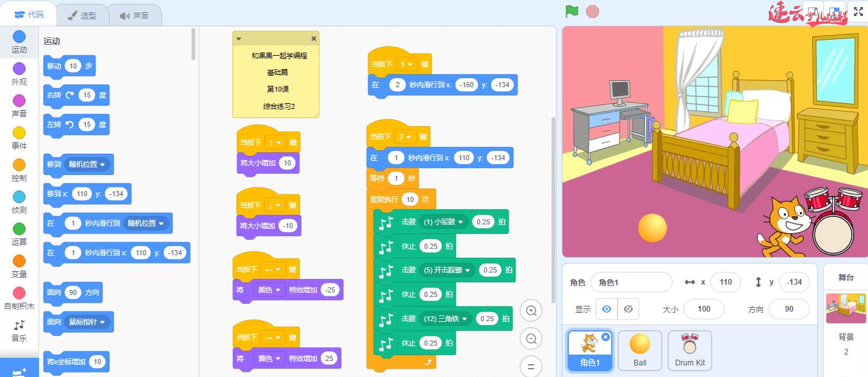Image resolution: width=868 pixels, height=377 pixels.
Task: Zoom in on the code workspace
Action: click(x=530, y=311)
